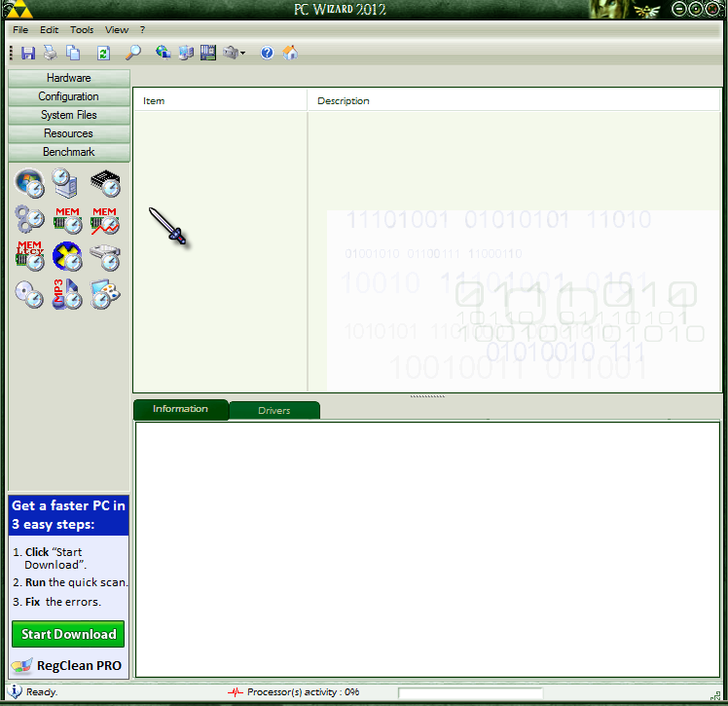
Task: Select the Benchmark category
Action: (69, 152)
